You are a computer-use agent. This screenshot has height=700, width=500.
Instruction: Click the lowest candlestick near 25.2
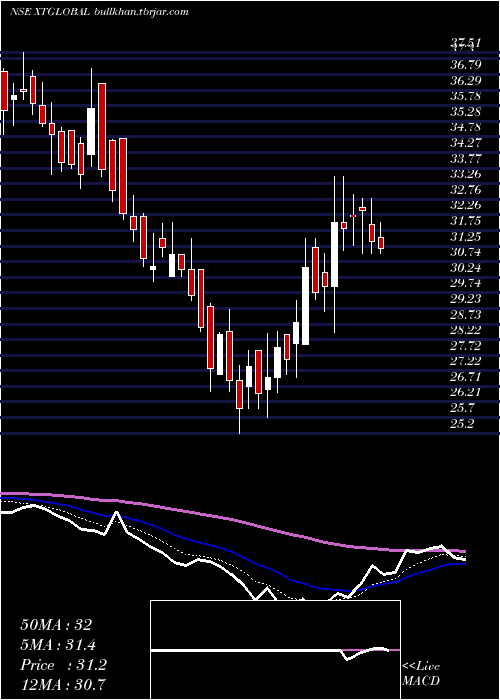(x=239, y=395)
